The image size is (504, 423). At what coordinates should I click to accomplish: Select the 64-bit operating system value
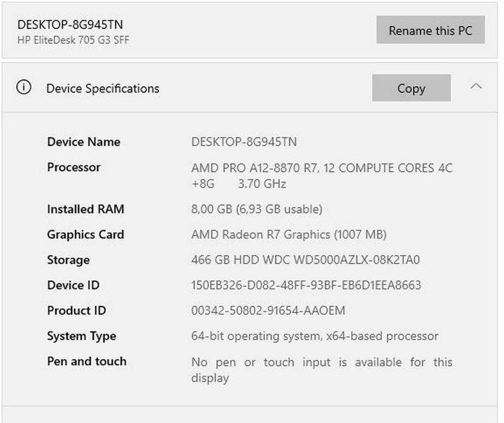point(315,336)
